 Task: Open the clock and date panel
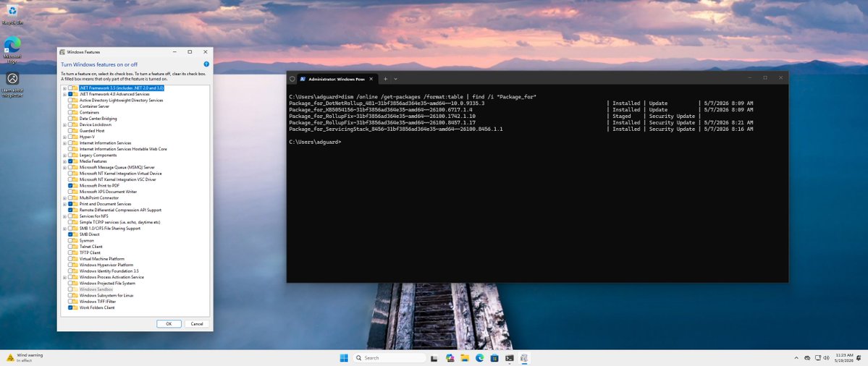coord(844,358)
